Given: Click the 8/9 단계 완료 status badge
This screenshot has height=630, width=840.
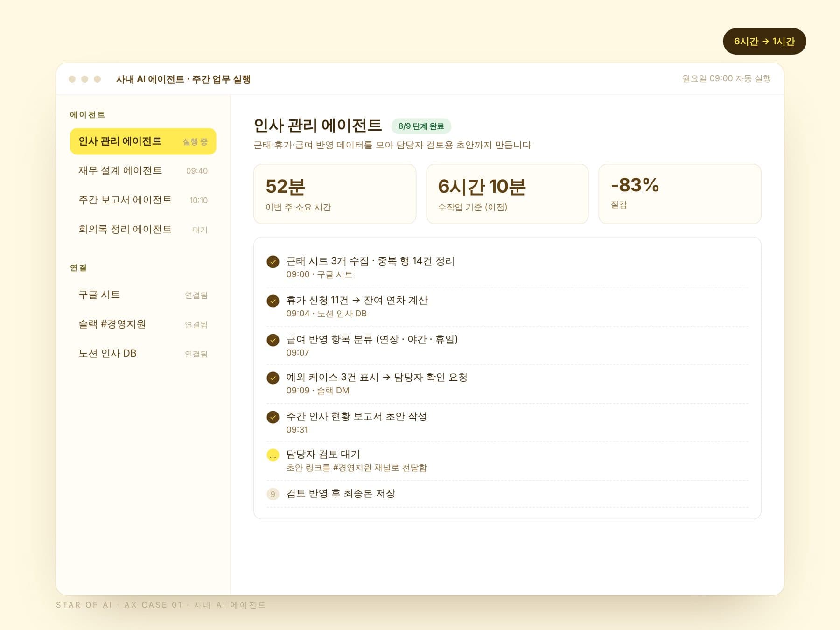Looking at the screenshot, I should tap(421, 126).
